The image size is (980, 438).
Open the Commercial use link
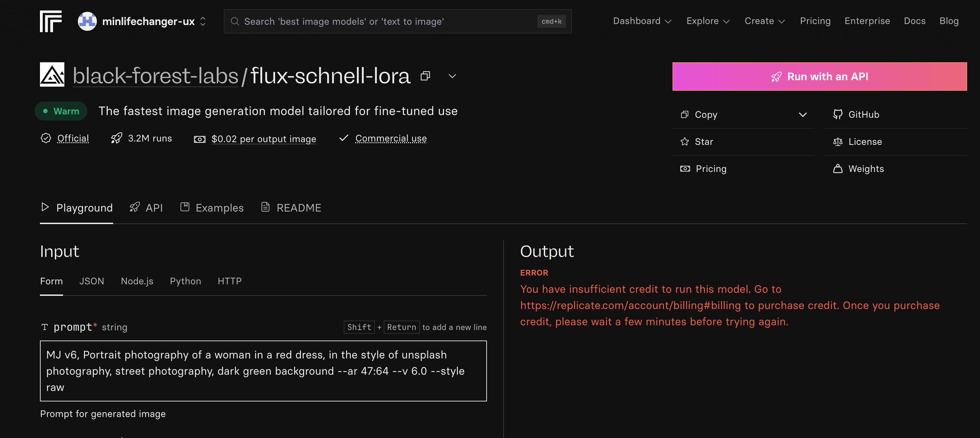pyautogui.click(x=391, y=138)
